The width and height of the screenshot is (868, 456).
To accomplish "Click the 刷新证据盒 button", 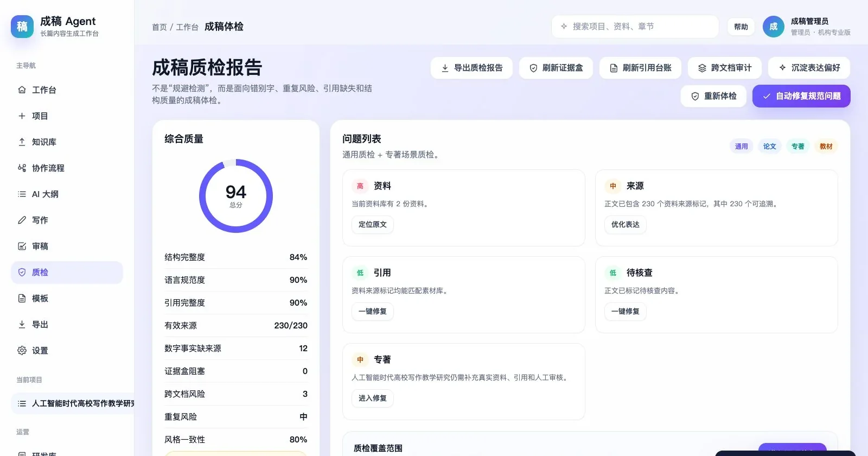I will 556,68.
